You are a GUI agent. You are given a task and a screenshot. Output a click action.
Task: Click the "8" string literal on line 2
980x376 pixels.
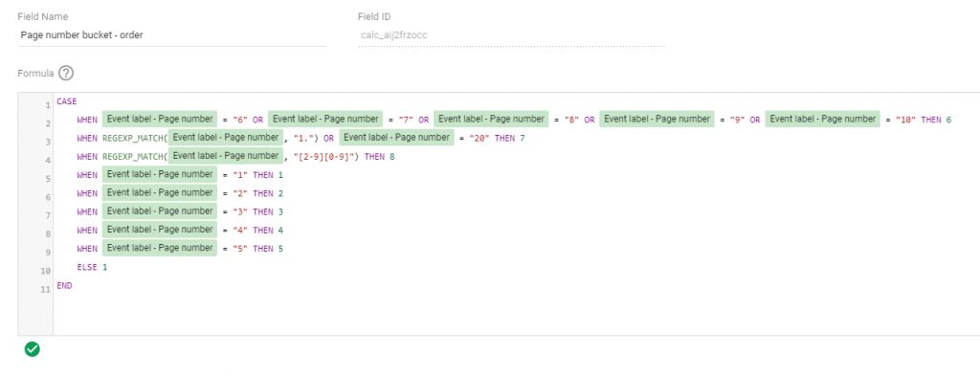pos(570,120)
